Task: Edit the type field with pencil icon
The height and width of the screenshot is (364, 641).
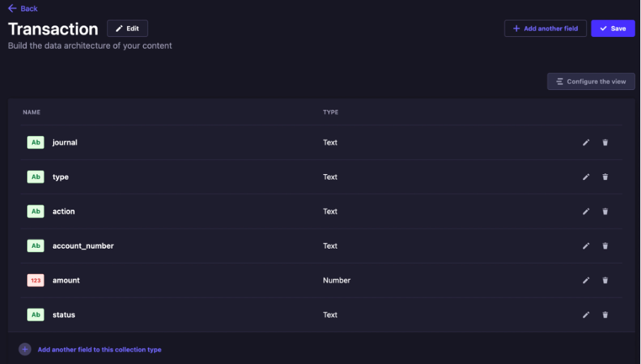Action: (x=586, y=177)
